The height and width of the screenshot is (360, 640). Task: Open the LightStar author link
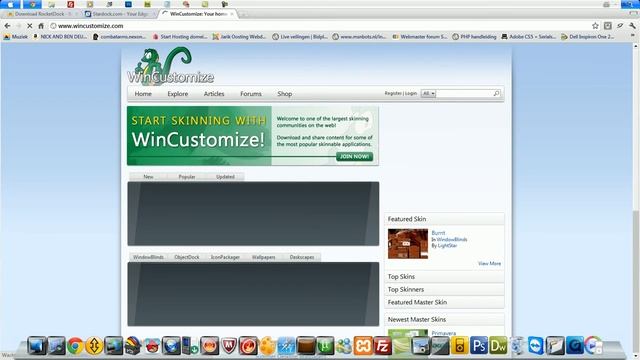tap(447, 246)
